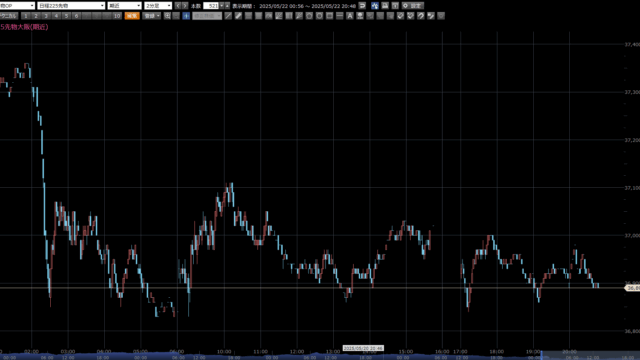Viewport: 640px width, 360px height.
Task: Click the 15:00 time axis label
Action: point(406,351)
